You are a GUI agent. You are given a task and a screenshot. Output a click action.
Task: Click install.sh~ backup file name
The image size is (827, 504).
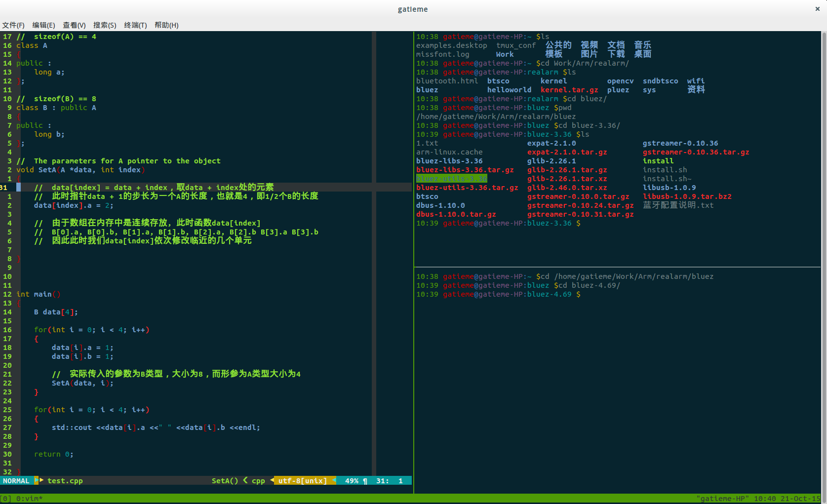667,179
